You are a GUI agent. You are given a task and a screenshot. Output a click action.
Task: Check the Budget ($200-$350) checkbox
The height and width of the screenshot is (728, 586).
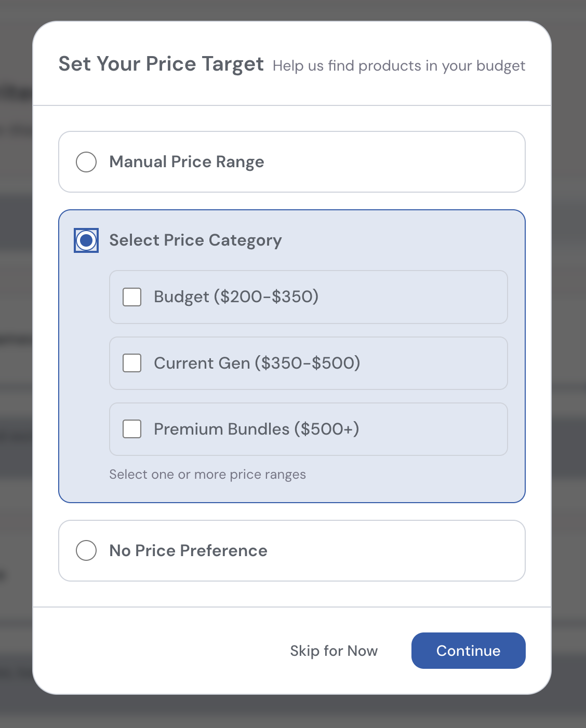point(132,297)
